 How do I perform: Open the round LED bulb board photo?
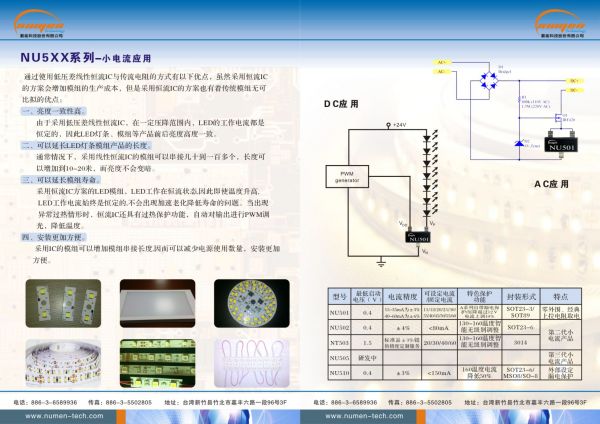(252, 303)
